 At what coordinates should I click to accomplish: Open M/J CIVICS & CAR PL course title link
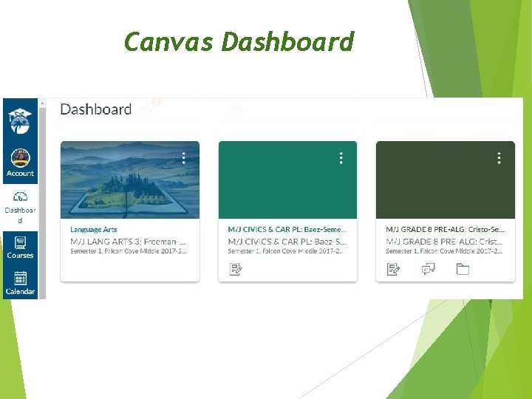click(x=287, y=229)
